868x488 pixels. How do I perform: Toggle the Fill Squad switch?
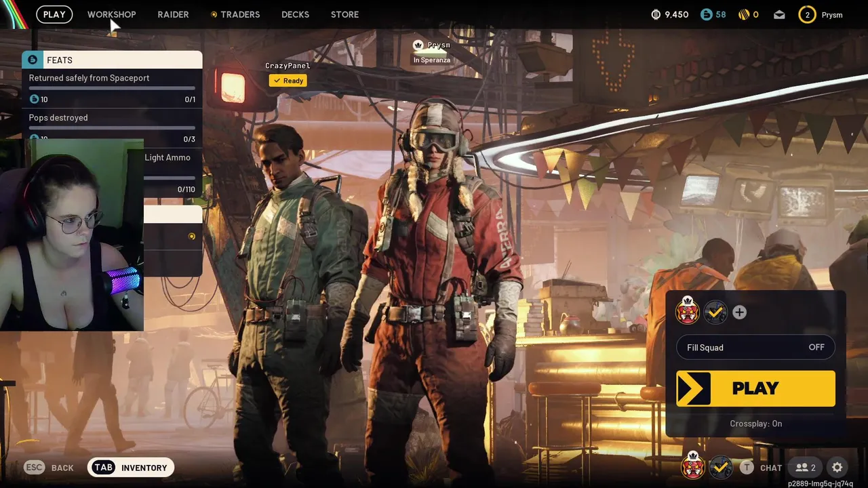coord(755,347)
